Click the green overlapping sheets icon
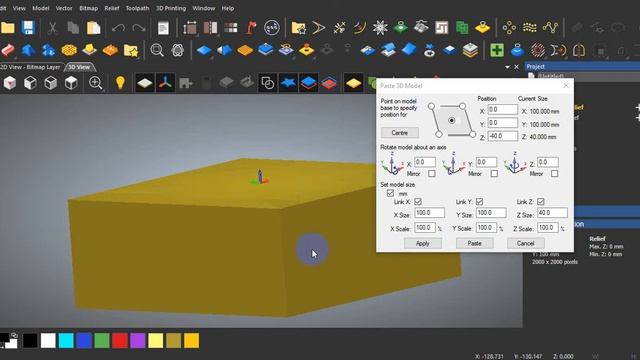 point(462,28)
